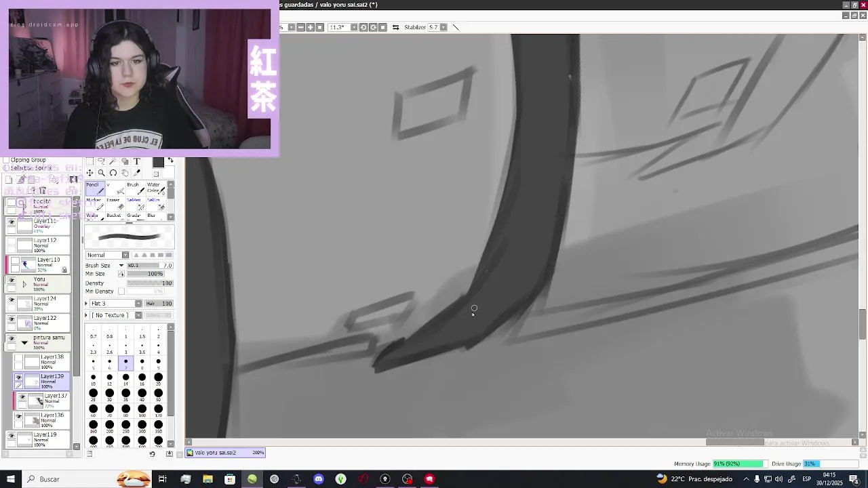Expand the Flat 3 brush shape options

(x=86, y=304)
